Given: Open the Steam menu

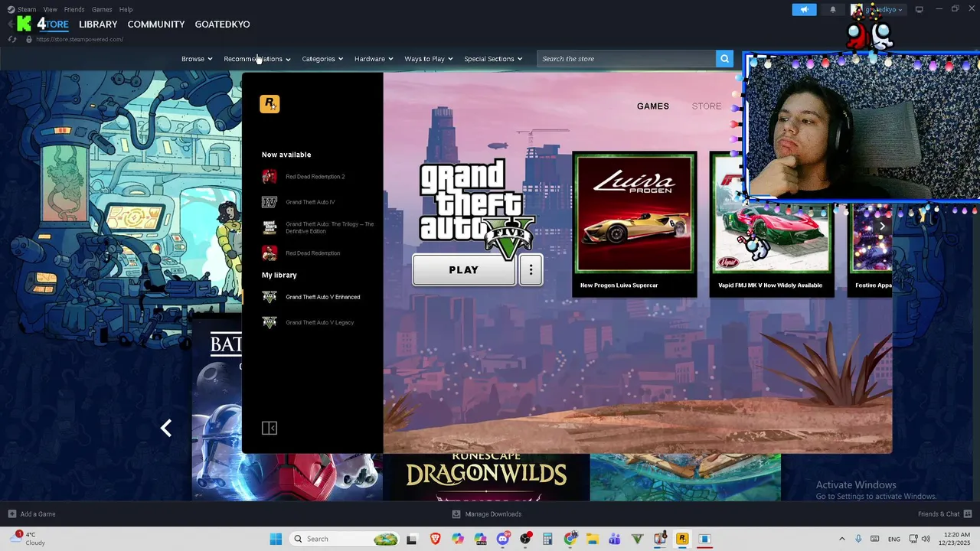Looking at the screenshot, I should click(x=27, y=9).
